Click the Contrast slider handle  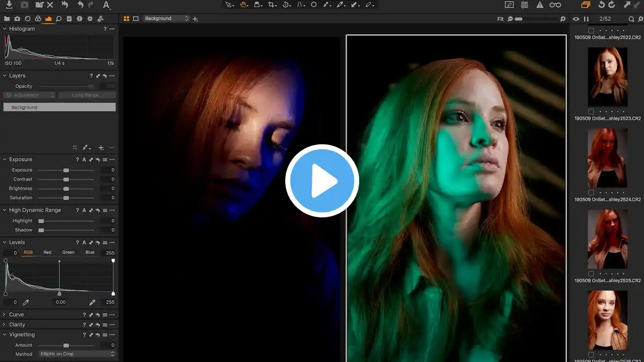pos(66,179)
